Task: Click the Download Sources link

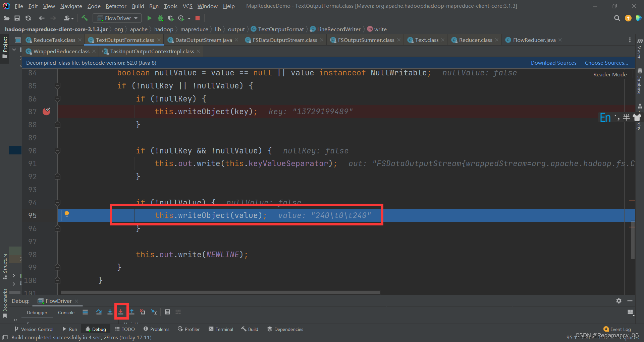Action: (553, 63)
